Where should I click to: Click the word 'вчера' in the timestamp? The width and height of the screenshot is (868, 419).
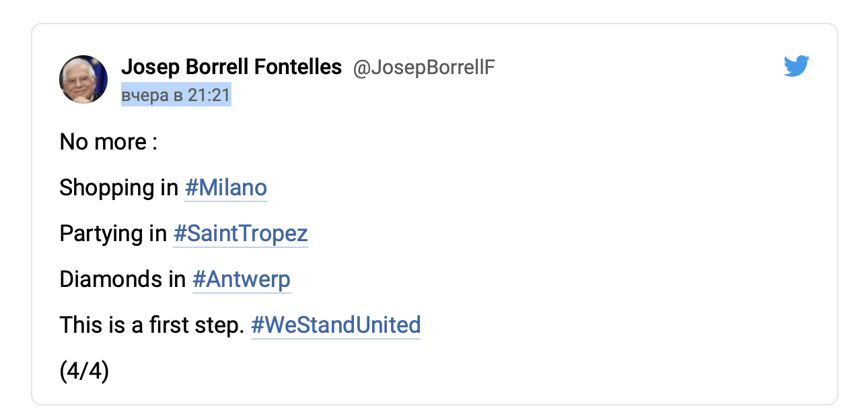point(144,96)
